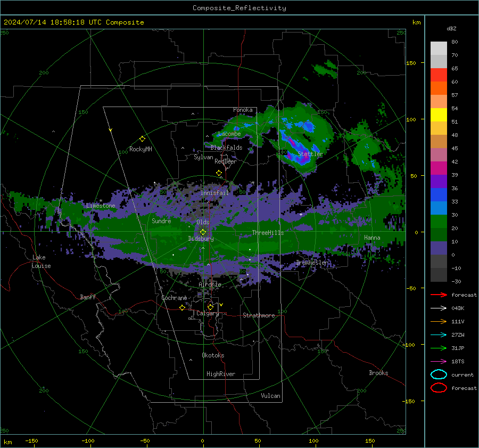Click the slate-purple swatch between 10 and 0 dBZ
The width and height of the screenshot is (479, 448).
(x=439, y=248)
